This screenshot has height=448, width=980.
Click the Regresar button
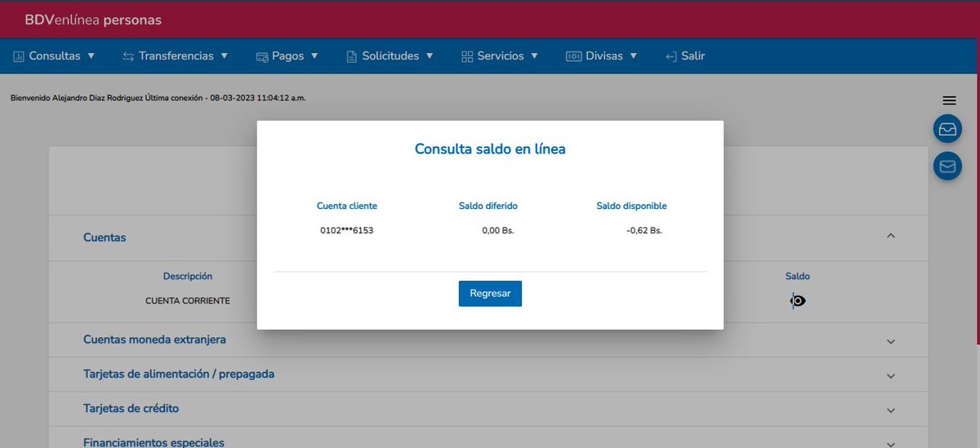tap(490, 293)
